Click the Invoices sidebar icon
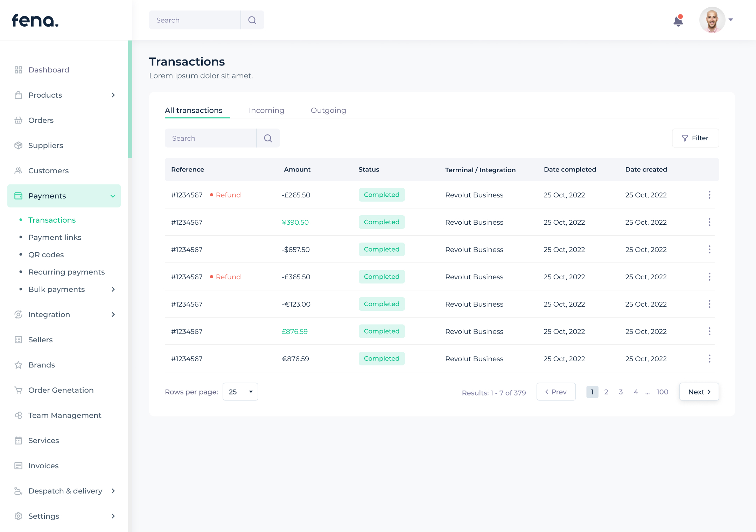This screenshot has height=532, width=756. pos(19,465)
